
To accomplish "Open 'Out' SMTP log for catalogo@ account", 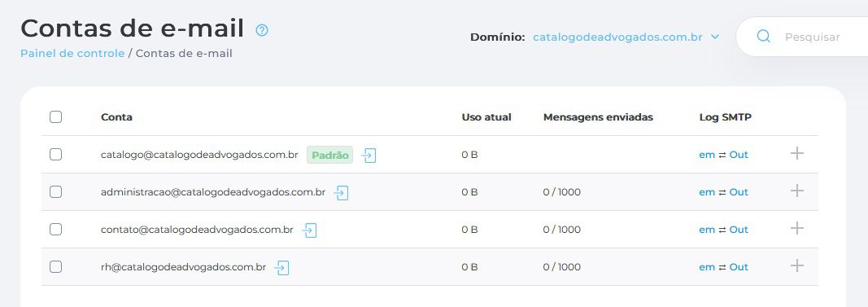I will point(739,155).
